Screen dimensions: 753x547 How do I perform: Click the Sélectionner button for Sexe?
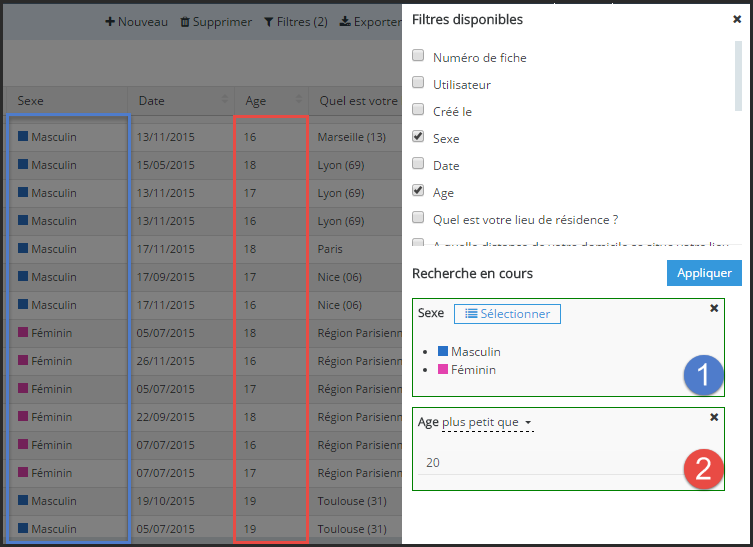tap(507, 314)
